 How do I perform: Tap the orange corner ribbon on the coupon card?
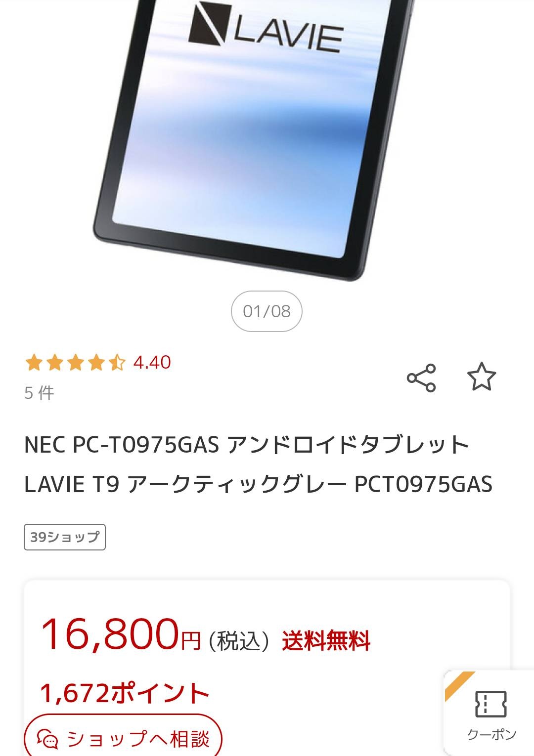(x=459, y=685)
